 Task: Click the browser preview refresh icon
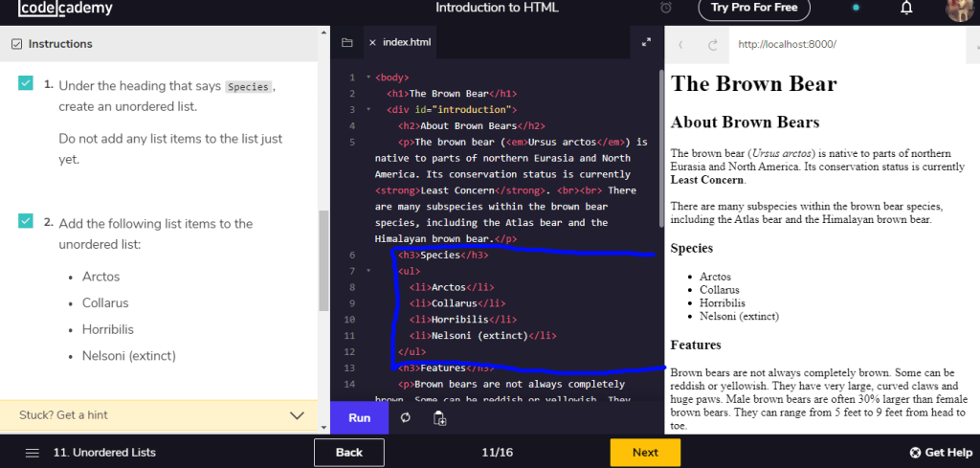(x=712, y=44)
